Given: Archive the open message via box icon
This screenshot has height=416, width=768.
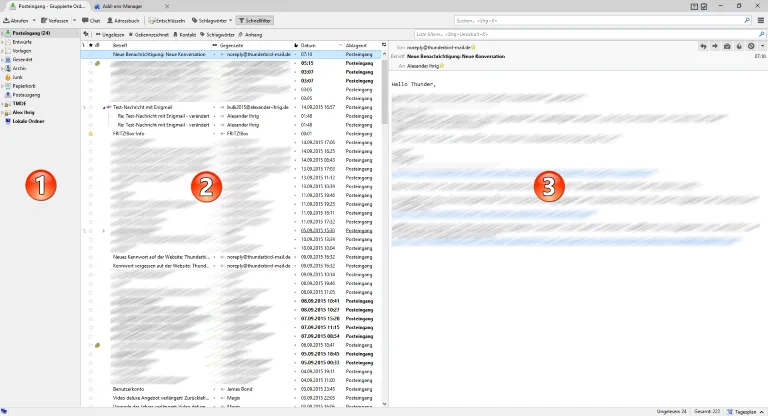Looking at the screenshot, I should click(x=727, y=46).
